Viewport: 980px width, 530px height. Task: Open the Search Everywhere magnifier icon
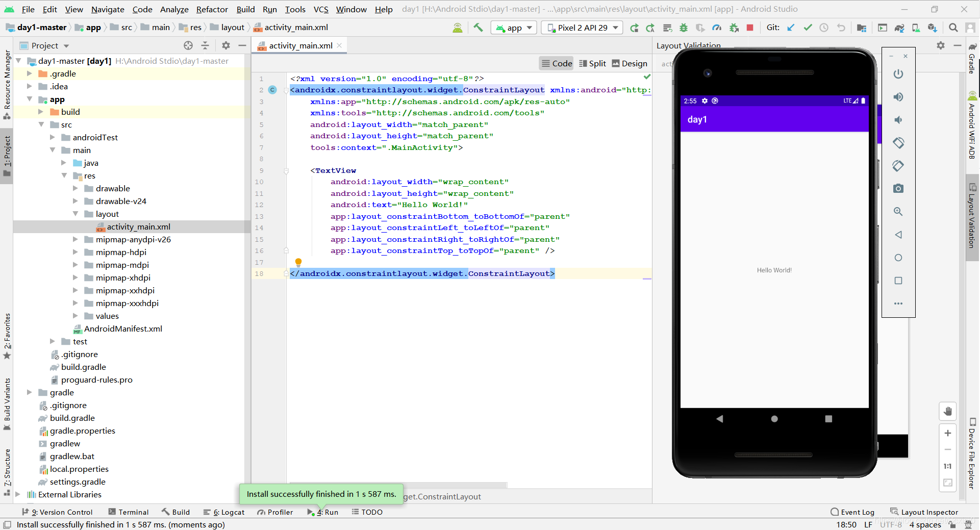(x=953, y=28)
